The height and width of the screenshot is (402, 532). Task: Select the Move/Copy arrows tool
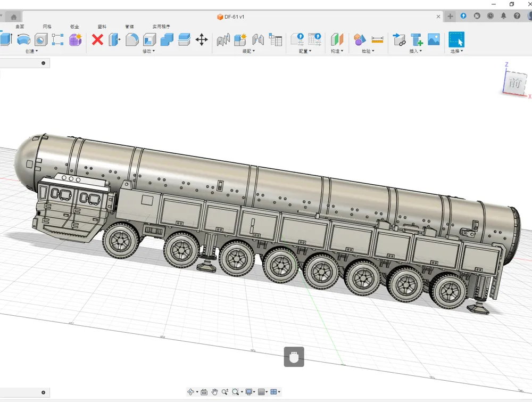click(202, 40)
